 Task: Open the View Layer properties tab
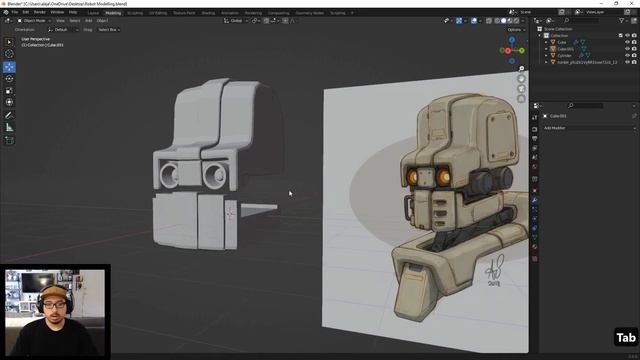[x=535, y=148]
